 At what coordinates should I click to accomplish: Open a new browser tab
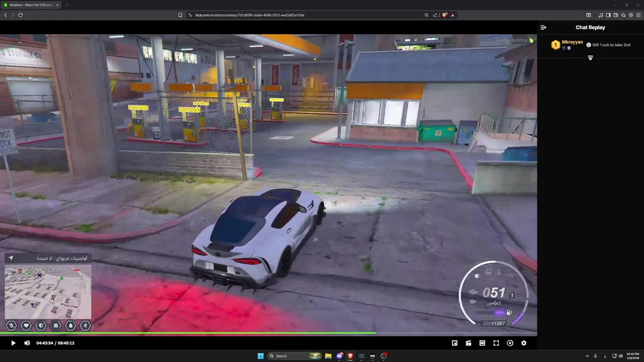66,5
